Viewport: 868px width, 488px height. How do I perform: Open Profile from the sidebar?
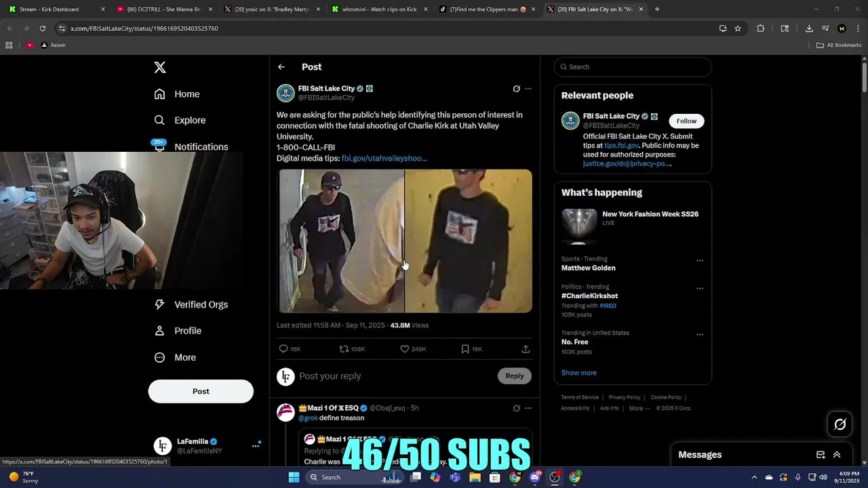click(178, 331)
